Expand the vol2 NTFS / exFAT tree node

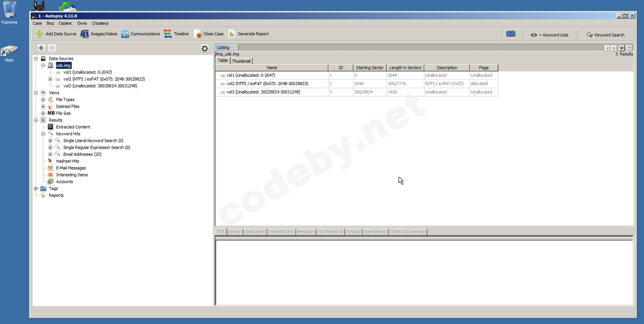tap(50, 79)
